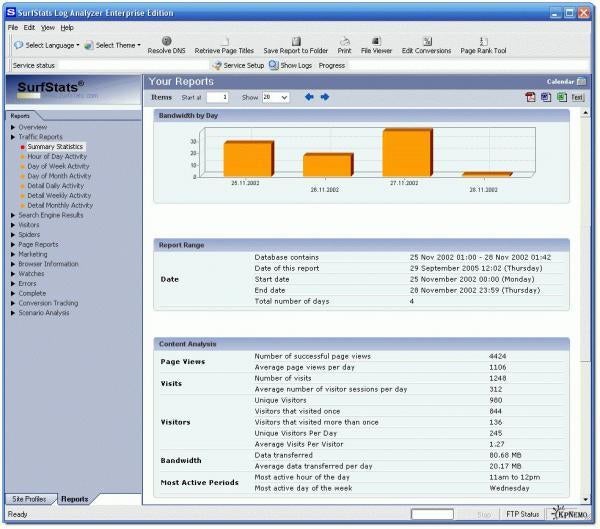Click the FTP Status button
The image size is (600, 529).
click(522, 514)
